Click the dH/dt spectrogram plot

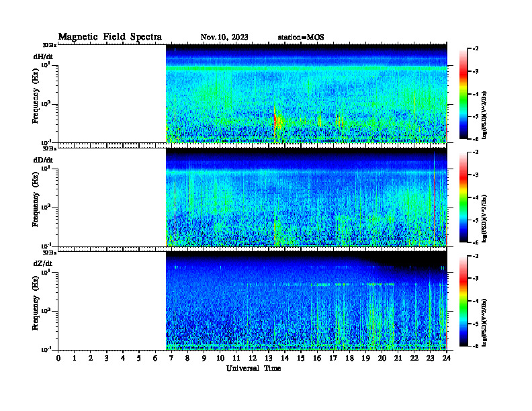306,93
